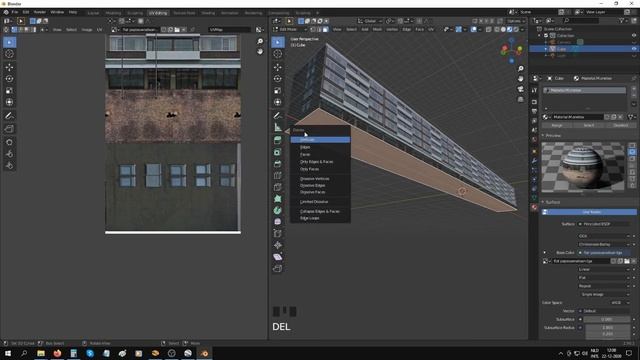This screenshot has width=640, height=360.
Task: Toggle X-ray mode in the viewport header
Action: click(x=489, y=29)
